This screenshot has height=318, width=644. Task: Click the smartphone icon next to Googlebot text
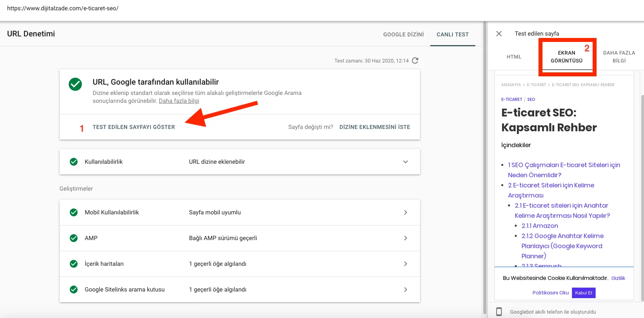click(499, 312)
